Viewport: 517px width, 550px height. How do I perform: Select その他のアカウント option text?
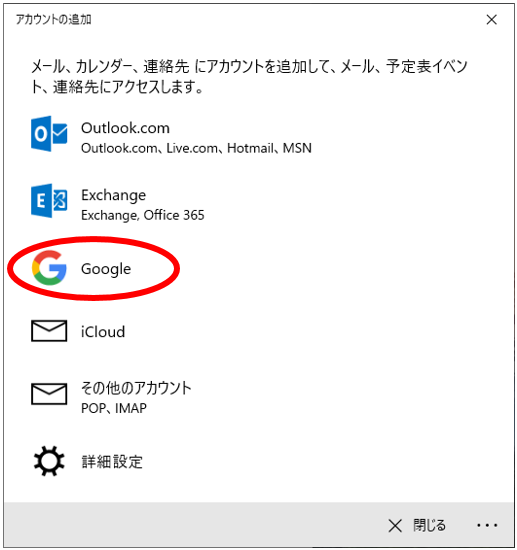point(136,388)
